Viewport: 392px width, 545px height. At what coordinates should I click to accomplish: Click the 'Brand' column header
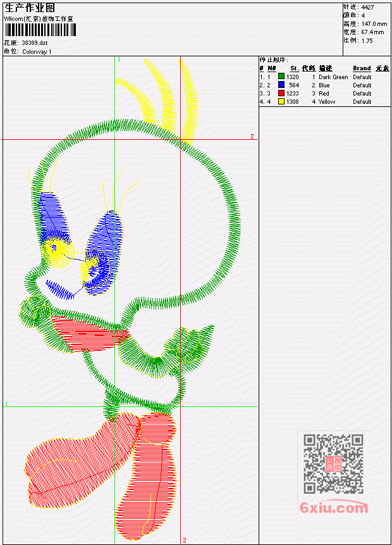[362, 68]
